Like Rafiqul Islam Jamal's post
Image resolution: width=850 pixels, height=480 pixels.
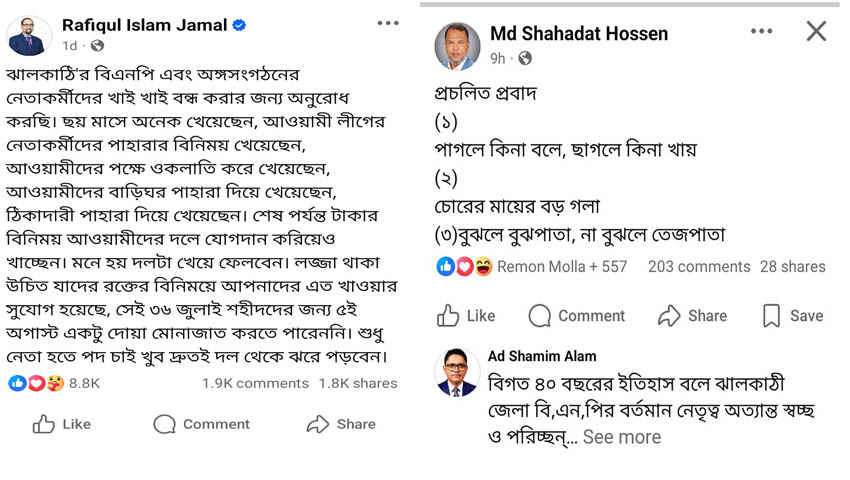click(x=62, y=424)
